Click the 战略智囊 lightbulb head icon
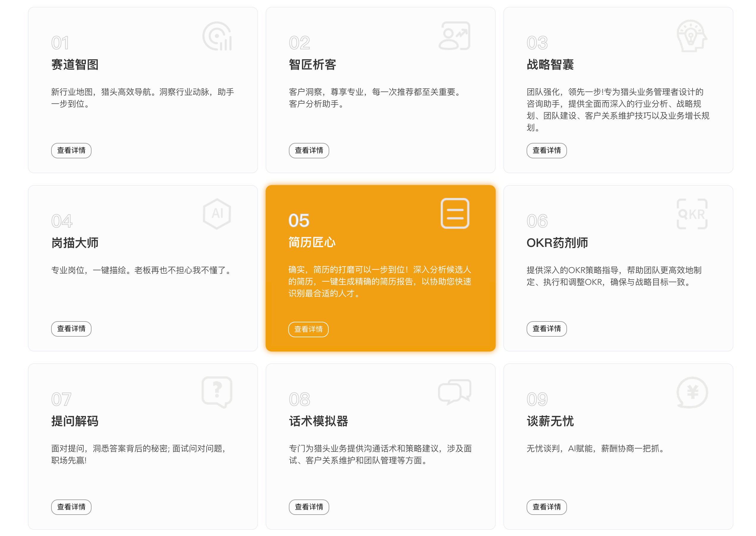Screen dimensions: 756x536 coord(692,36)
